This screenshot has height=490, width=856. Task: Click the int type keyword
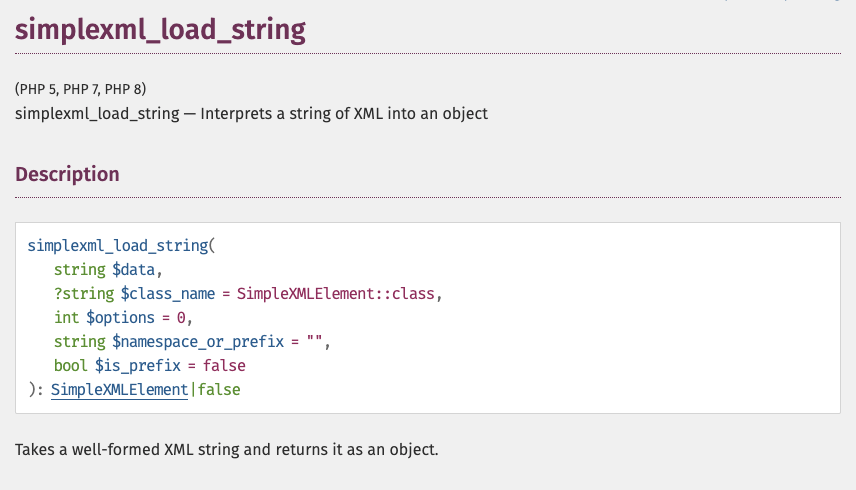(66, 318)
